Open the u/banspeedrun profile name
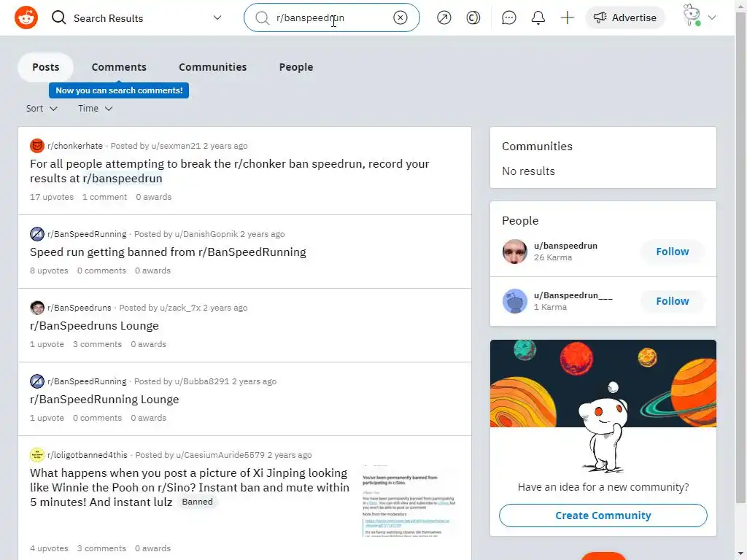The width and height of the screenshot is (747, 560). tap(565, 246)
